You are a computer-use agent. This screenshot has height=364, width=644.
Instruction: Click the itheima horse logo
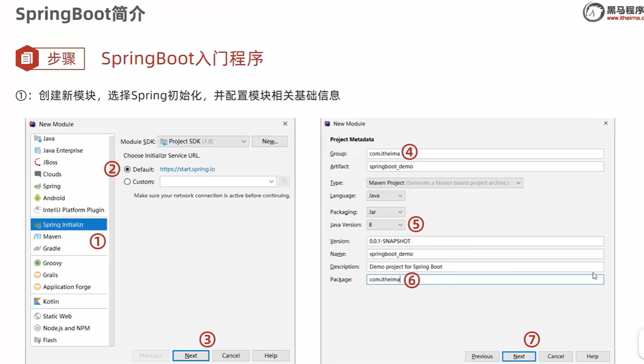[x=594, y=12]
